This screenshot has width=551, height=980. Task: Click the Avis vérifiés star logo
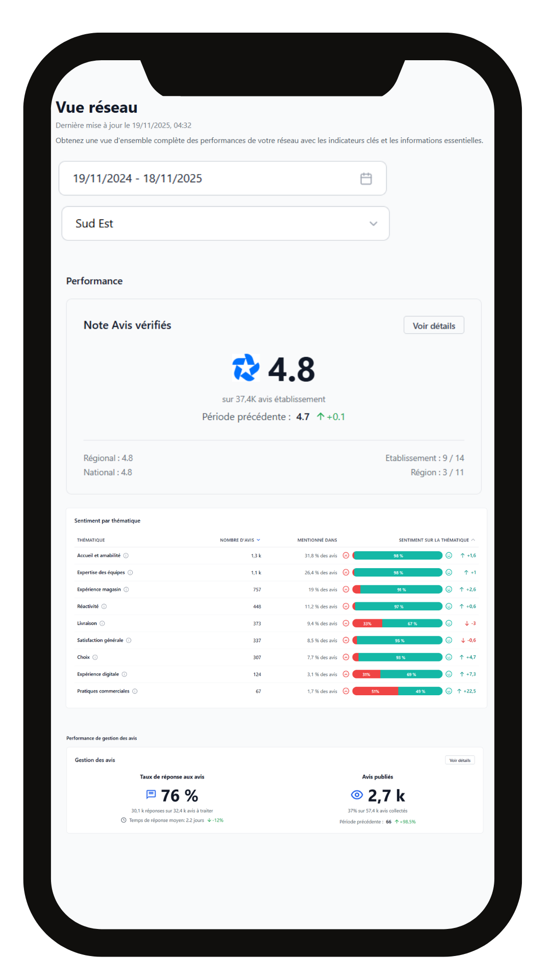pos(246,368)
